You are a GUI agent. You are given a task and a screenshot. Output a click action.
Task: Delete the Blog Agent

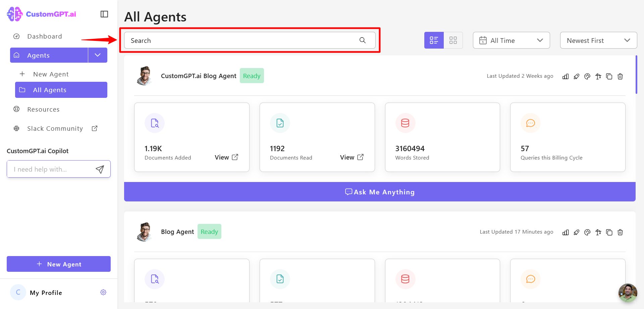click(620, 232)
